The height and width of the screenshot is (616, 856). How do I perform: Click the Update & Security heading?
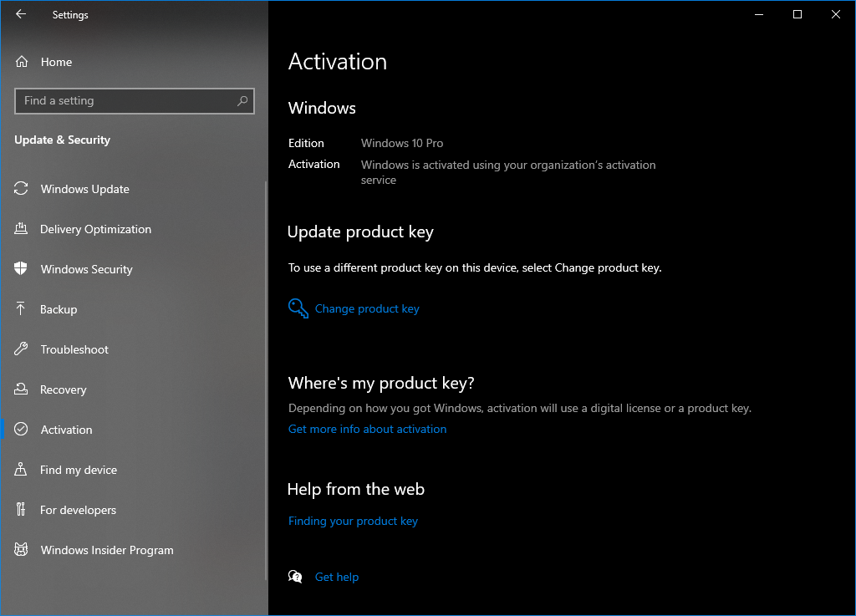pyautogui.click(x=62, y=140)
